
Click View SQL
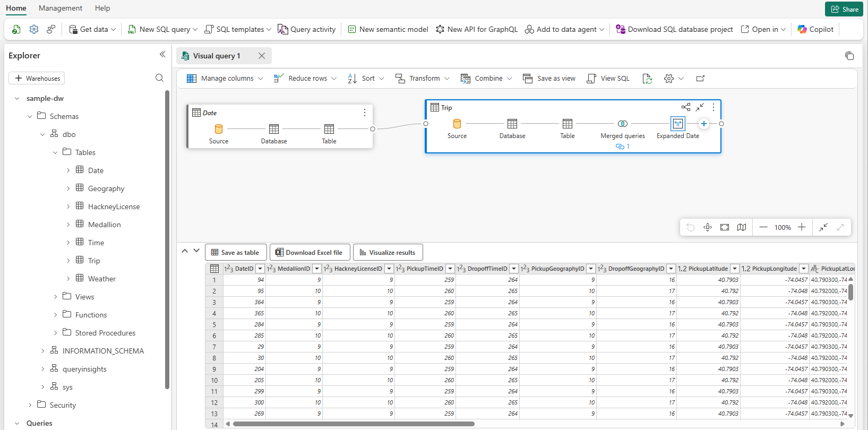click(x=608, y=79)
